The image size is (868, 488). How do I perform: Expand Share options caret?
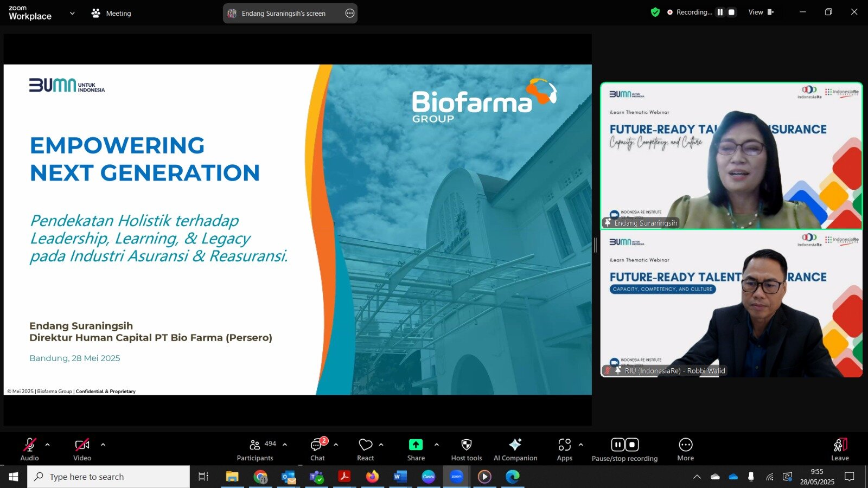pos(437,445)
